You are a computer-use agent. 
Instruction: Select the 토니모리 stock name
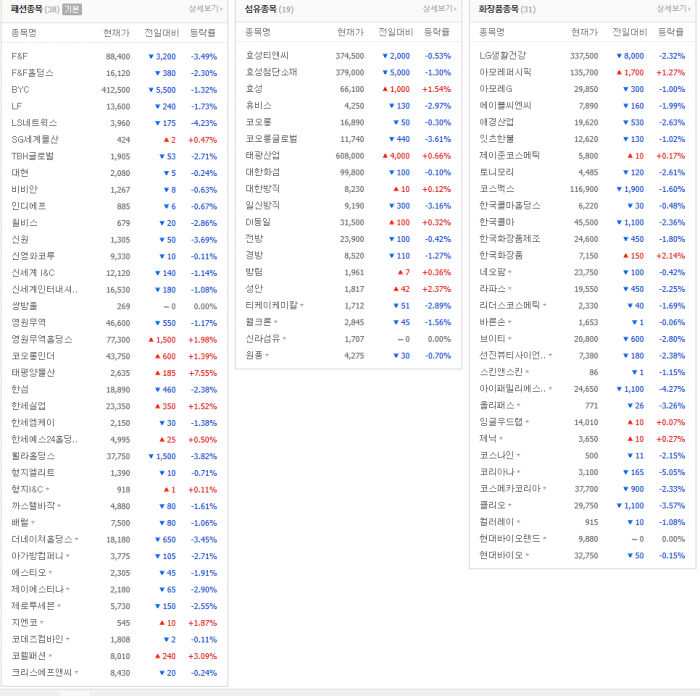click(496, 172)
